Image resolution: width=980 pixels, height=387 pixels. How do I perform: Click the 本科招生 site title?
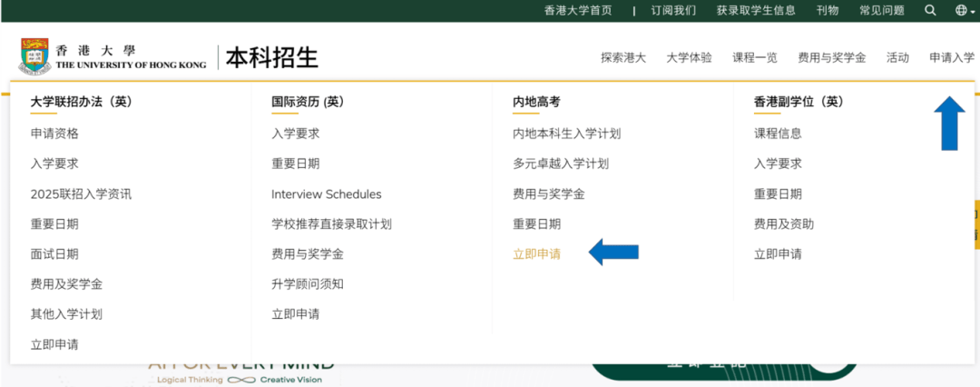coord(272,57)
